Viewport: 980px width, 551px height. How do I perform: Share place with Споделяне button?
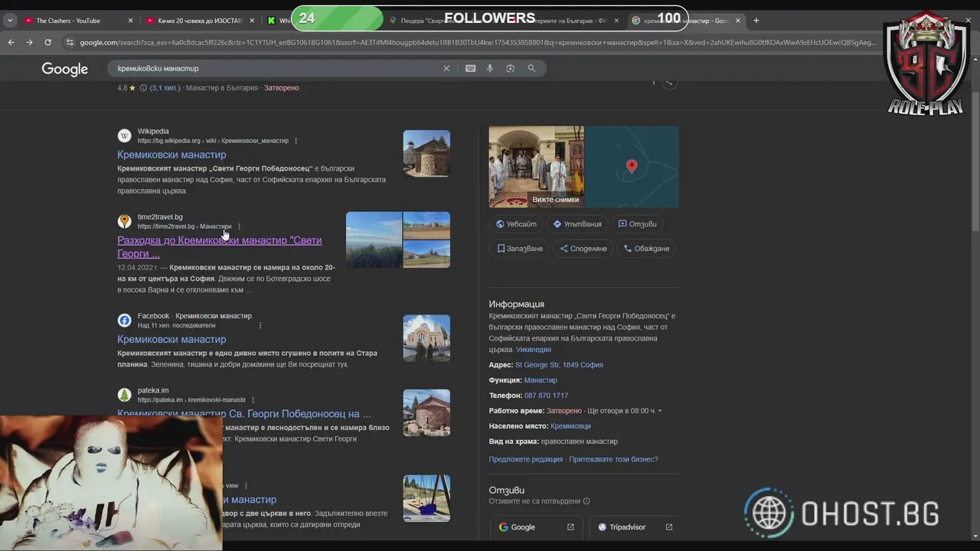tap(583, 249)
